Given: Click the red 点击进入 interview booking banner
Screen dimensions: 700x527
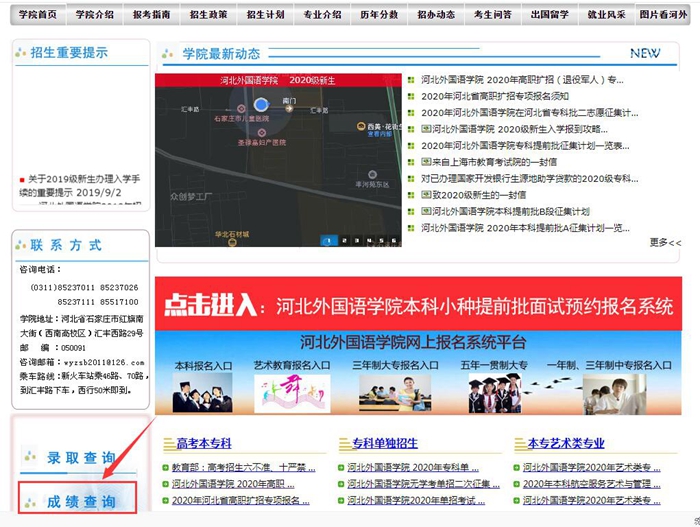Looking at the screenshot, I should (418, 304).
